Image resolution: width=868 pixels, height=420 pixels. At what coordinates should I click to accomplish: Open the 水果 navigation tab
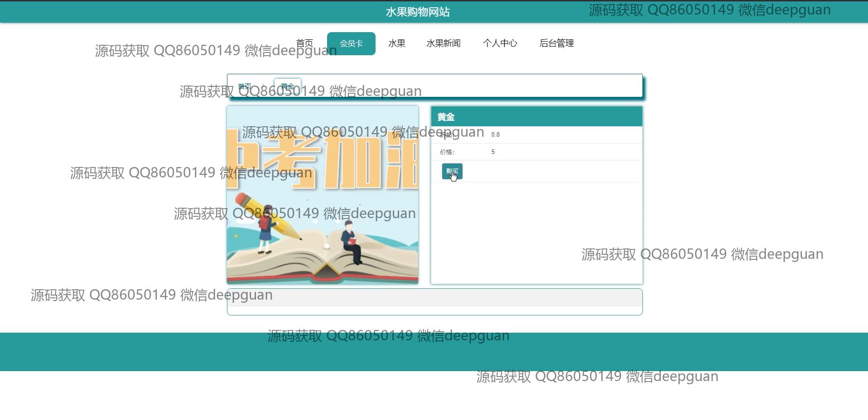(x=396, y=43)
